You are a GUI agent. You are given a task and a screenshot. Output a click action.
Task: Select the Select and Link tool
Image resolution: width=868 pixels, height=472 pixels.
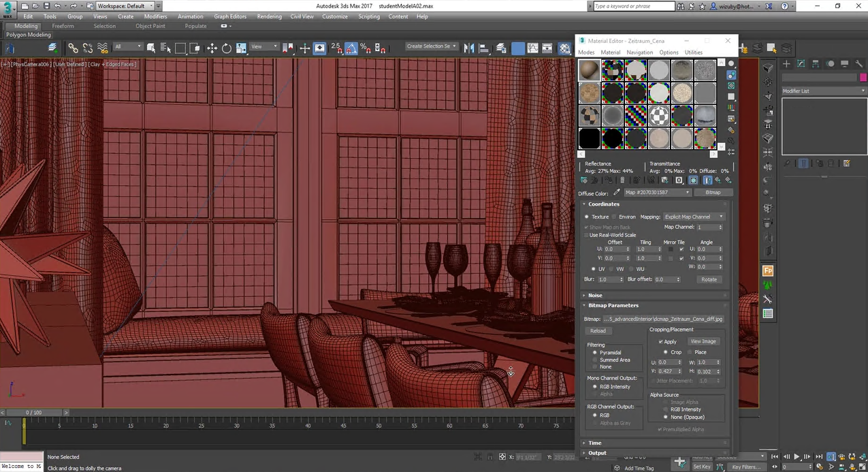(x=73, y=48)
